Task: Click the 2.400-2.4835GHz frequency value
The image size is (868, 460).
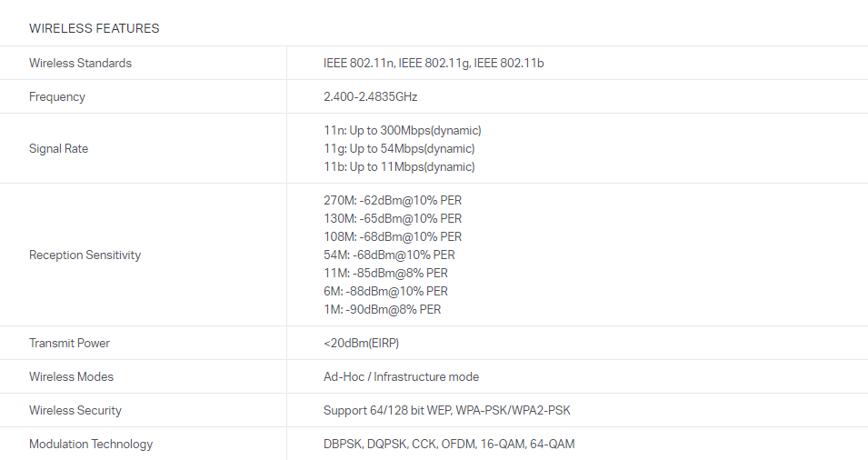Action: click(370, 96)
